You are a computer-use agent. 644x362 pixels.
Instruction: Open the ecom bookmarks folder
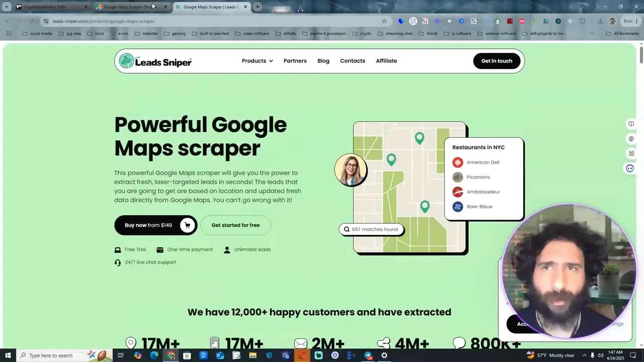point(119,34)
